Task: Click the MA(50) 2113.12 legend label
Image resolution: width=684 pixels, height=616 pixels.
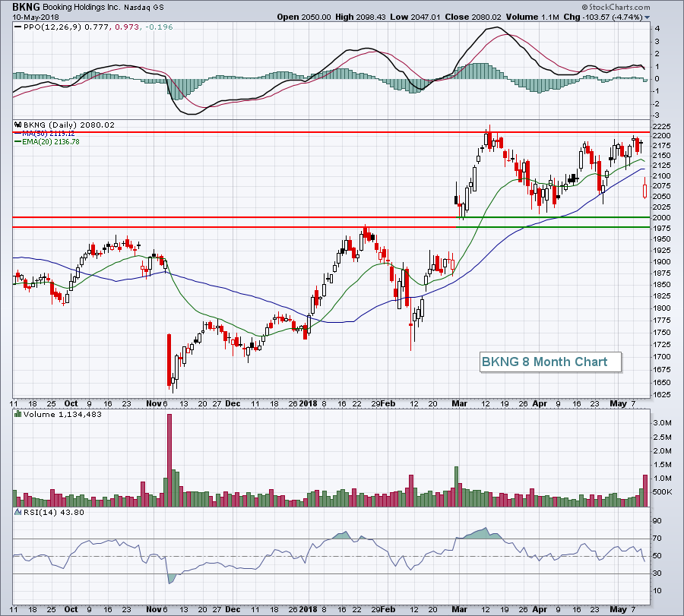Action: pyautogui.click(x=49, y=134)
